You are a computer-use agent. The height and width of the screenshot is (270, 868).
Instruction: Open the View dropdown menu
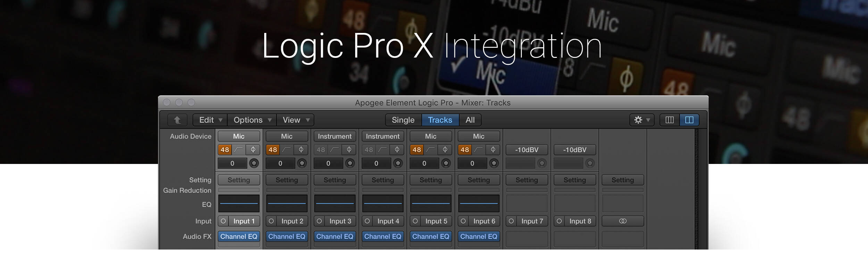(295, 120)
